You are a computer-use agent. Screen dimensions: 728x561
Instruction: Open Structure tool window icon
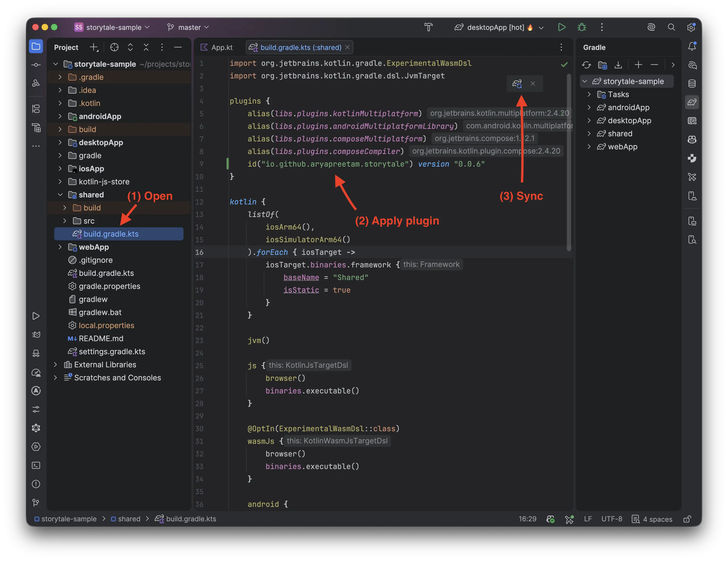[x=36, y=109]
